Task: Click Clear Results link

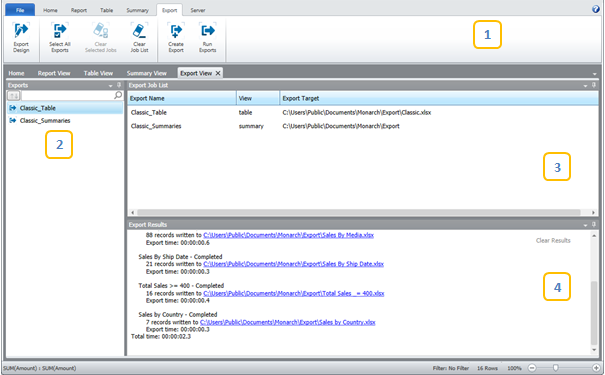Action: point(553,240)
